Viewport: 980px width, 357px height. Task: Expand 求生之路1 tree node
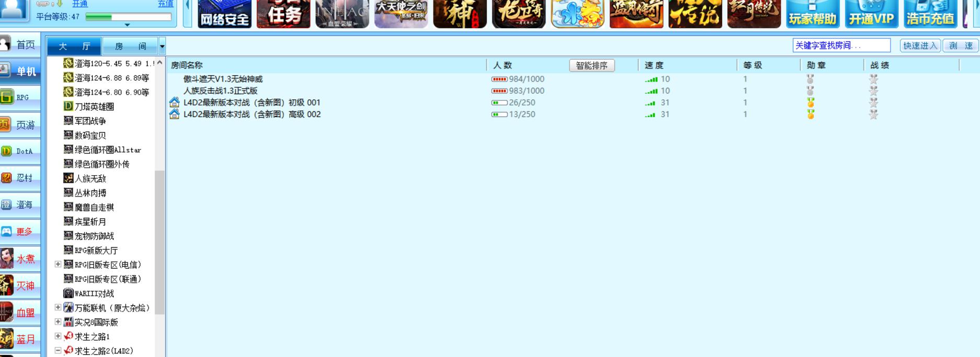click(x=58, y=336)
